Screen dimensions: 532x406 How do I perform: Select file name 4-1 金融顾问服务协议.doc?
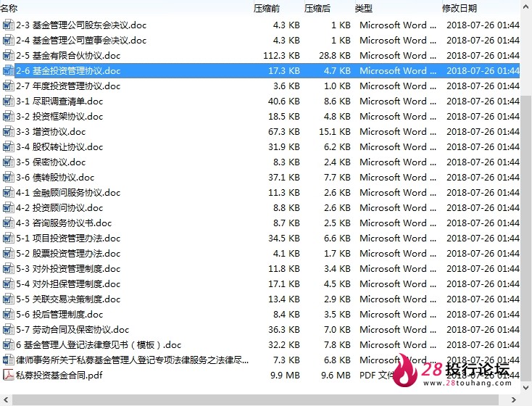click(68, 192)
